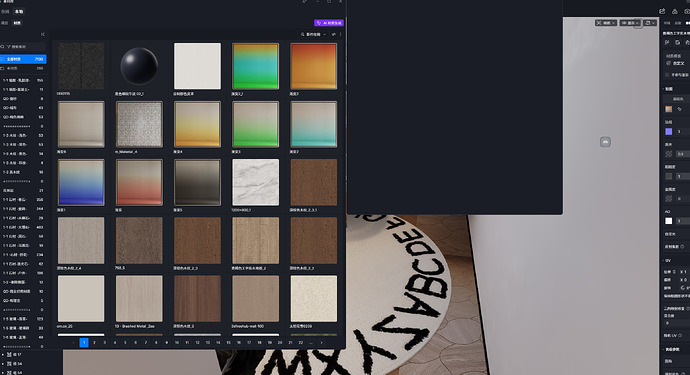Select the category row with count 155
This screenshot has height=375, width=690.
tap(23, 81)
